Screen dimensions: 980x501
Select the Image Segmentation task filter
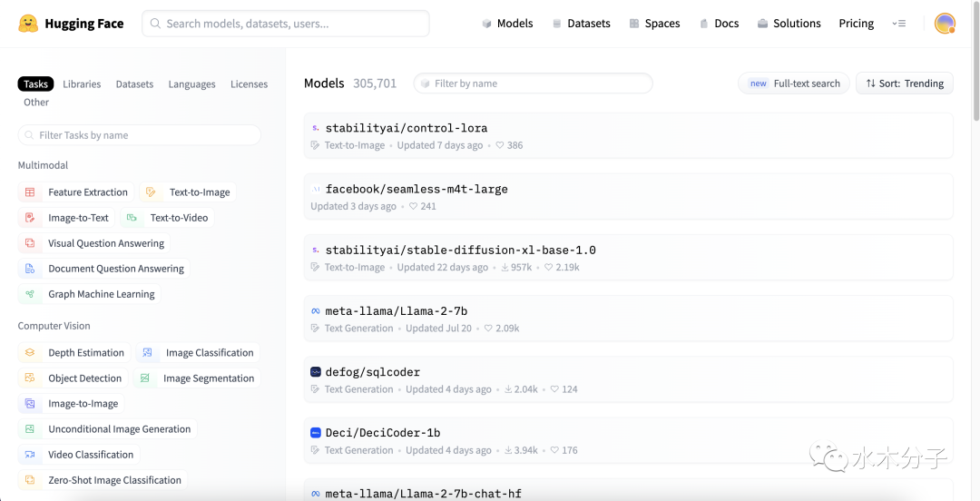coord(198,378)
